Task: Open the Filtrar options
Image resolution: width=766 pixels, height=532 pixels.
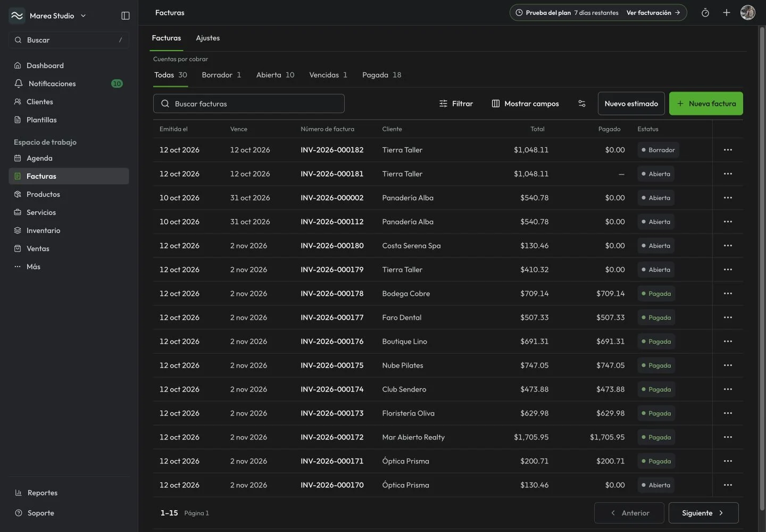Action: tap(456, 104)
